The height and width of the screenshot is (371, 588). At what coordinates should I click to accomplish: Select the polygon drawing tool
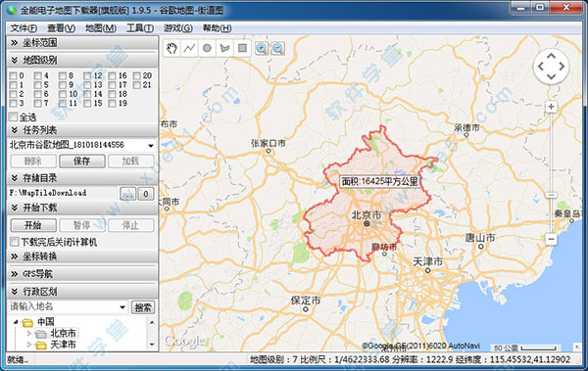coord(224,48)
